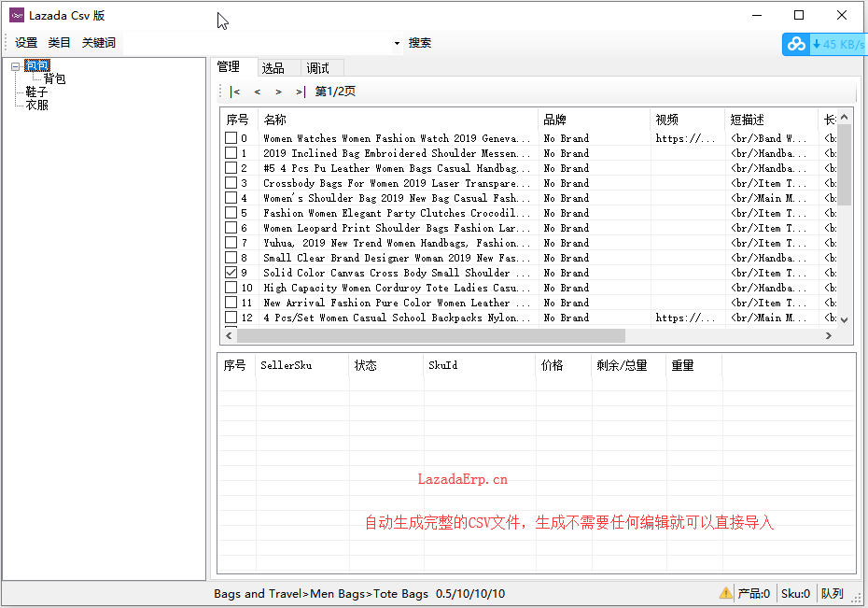Click the 视频 column header
This screenshot has height=608, width=868.
(x=687, y=120)
